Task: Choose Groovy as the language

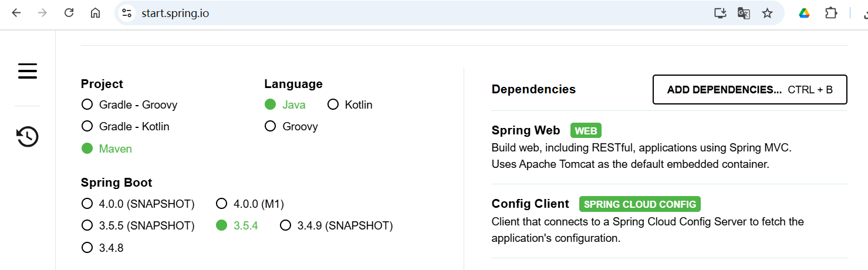Action: (x=291, y=126)
